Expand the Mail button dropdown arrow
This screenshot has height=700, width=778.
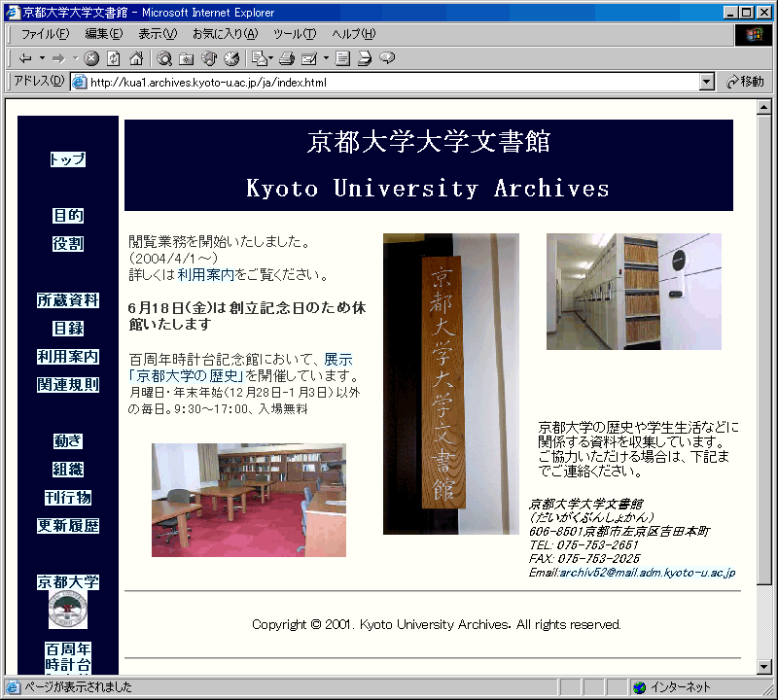(271, 58)
